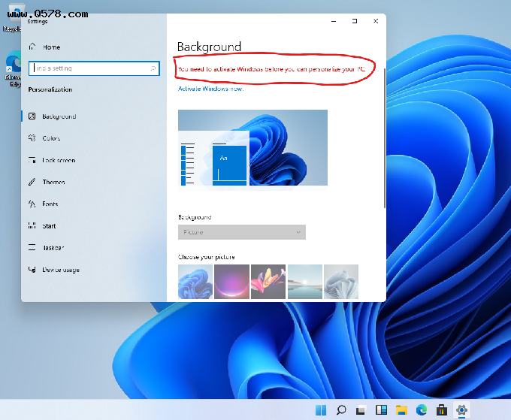Open Home in Settings sidebar
The image size is (511, 420).
(x=52, y=47)
